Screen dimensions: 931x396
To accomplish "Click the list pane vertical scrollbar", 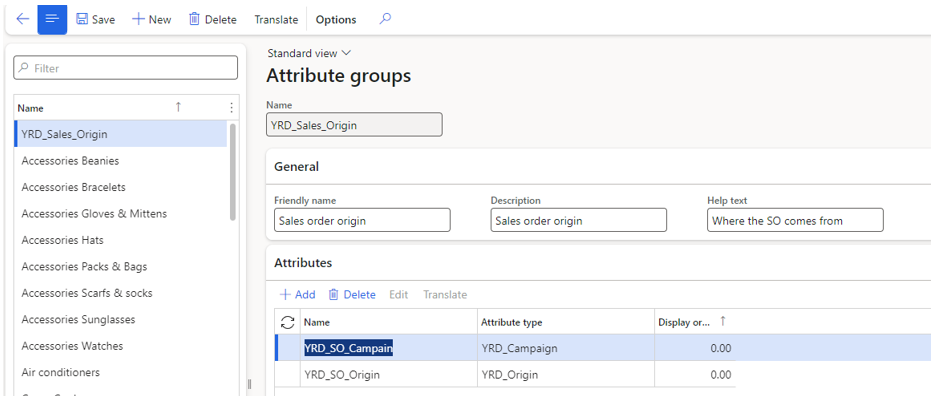I will pos(233,172).
